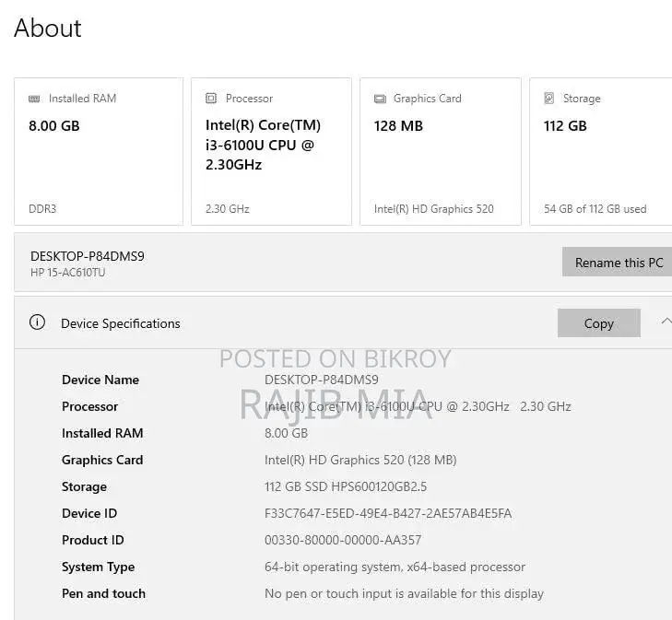Select the 54 GB of 112 GB used text
The width and height of the screenshot is (672, 620).
click(x=595, y=209)
